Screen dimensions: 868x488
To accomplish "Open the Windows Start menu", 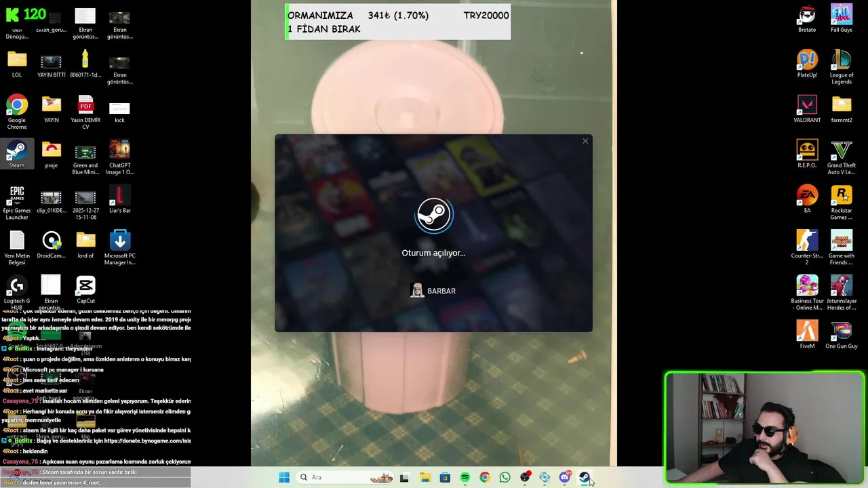I will pos(284,478).
